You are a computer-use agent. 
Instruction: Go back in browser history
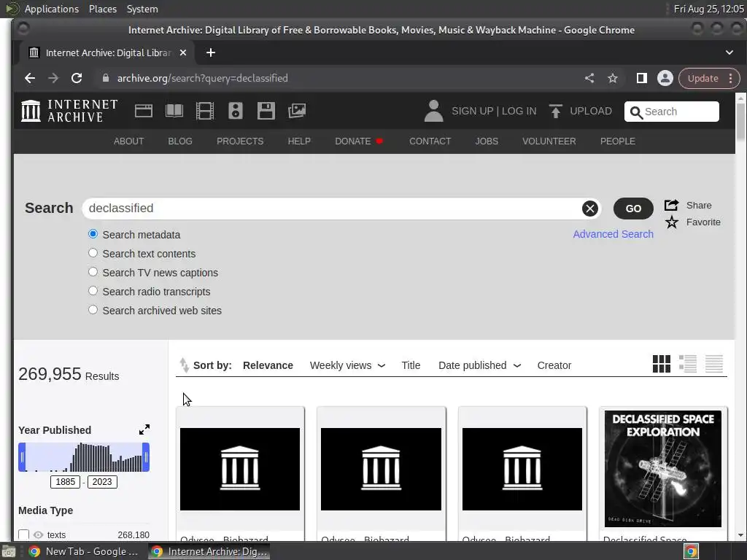pyautogui.click(x=29, y=78)
